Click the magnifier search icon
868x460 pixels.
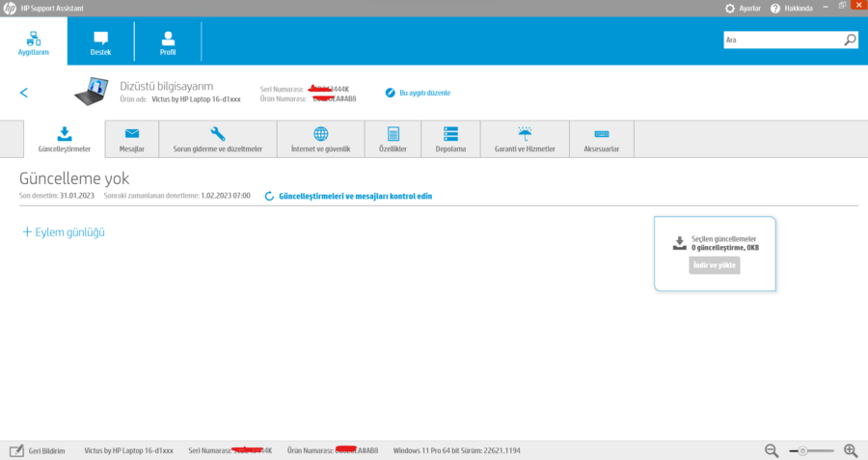[850, 40]
